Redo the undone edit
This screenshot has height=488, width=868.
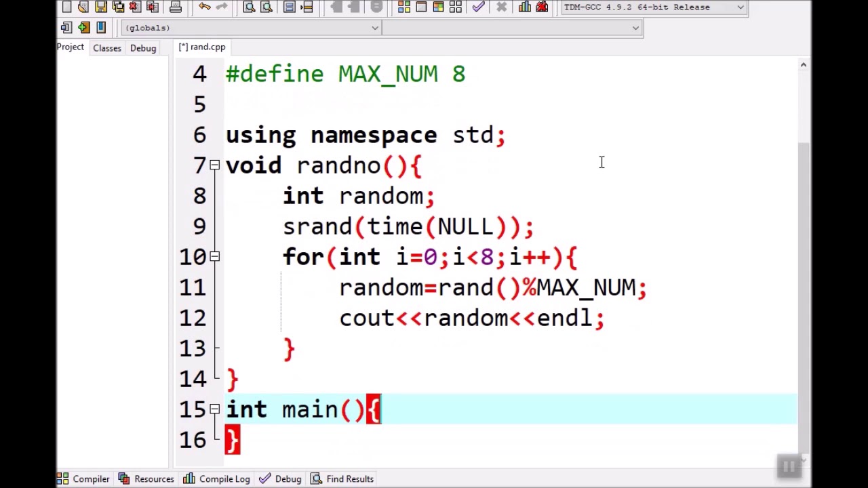point(222,7)
